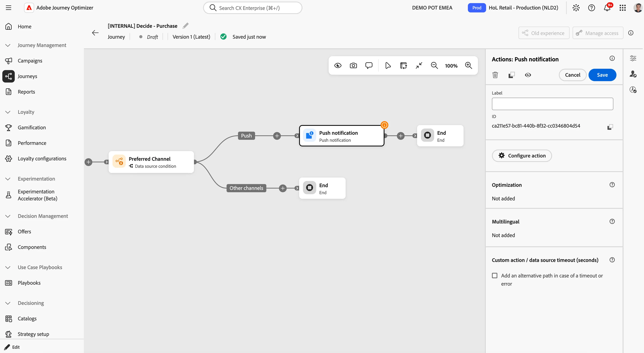Collapse the Decisioning section
This screenshot has height=353, width=644.
click(8, 303)
